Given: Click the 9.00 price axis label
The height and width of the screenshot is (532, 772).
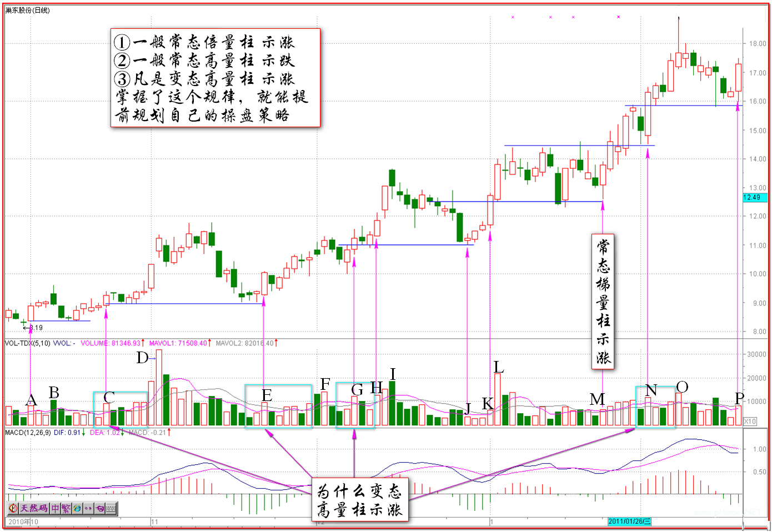Looking at the screenshot, I should click(x=759, y=303).
